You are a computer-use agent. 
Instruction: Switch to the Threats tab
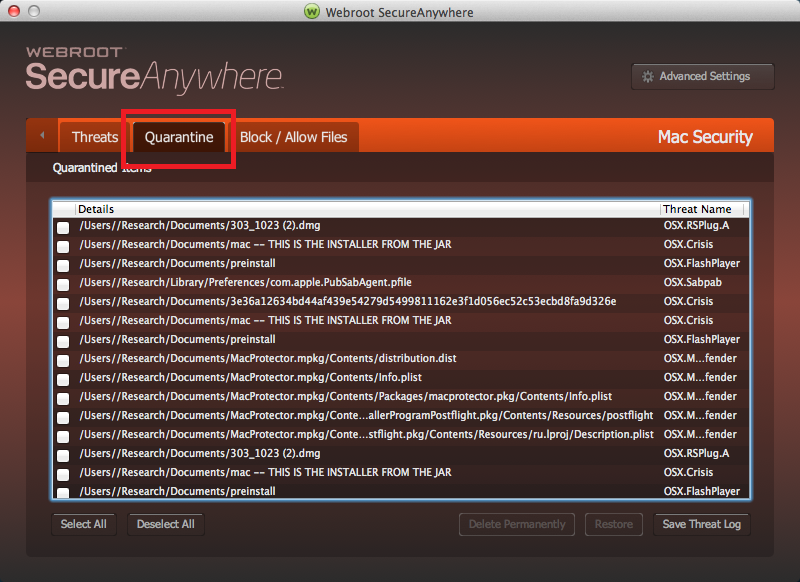click(x=95, y=137)
